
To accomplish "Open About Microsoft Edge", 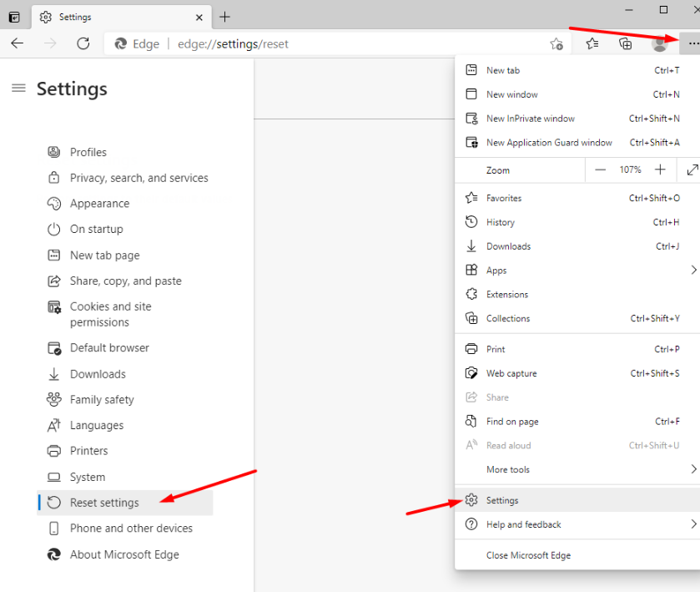I will coord(125,554).
